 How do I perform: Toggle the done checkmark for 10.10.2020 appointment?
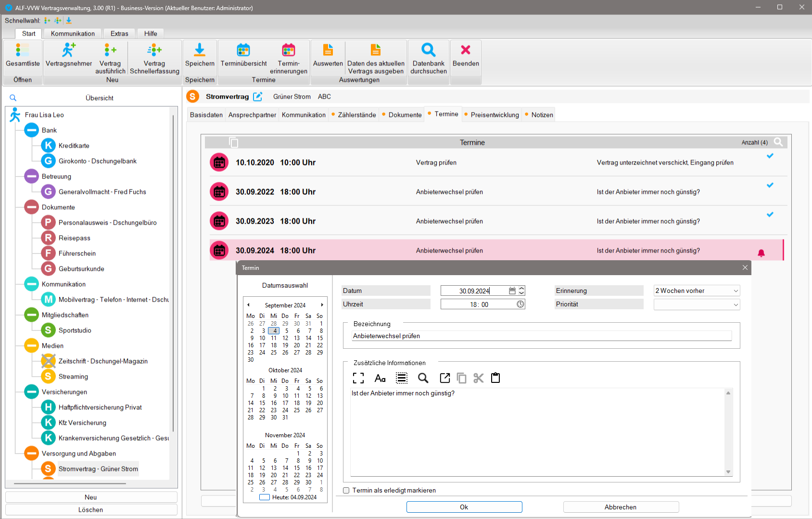(x=770, y=156)
